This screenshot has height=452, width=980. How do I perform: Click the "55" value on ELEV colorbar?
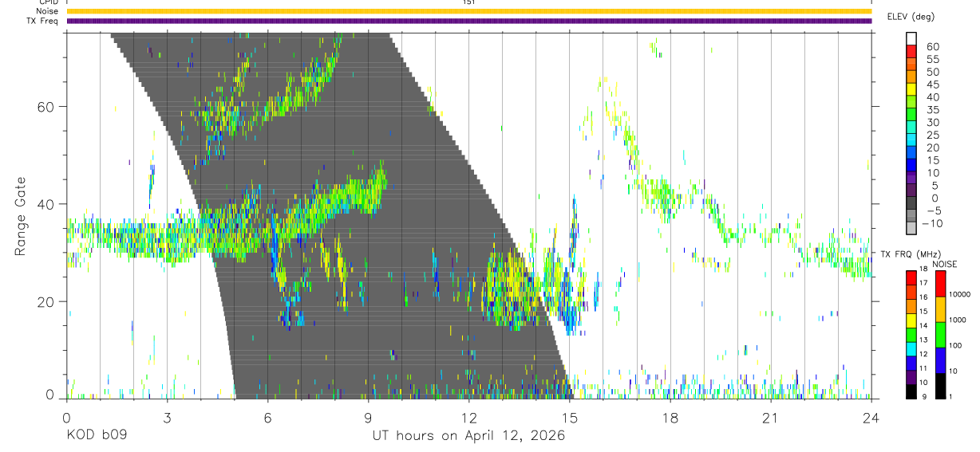[x=932, y=60]
